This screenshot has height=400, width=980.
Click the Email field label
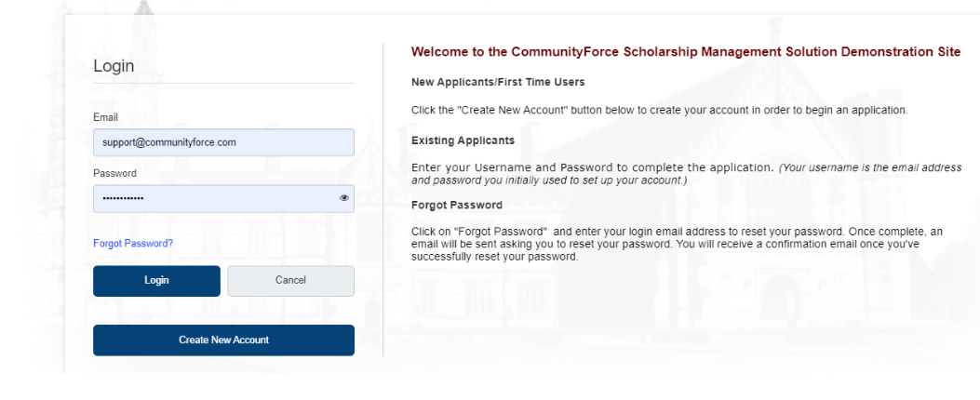tap(105, 117)
